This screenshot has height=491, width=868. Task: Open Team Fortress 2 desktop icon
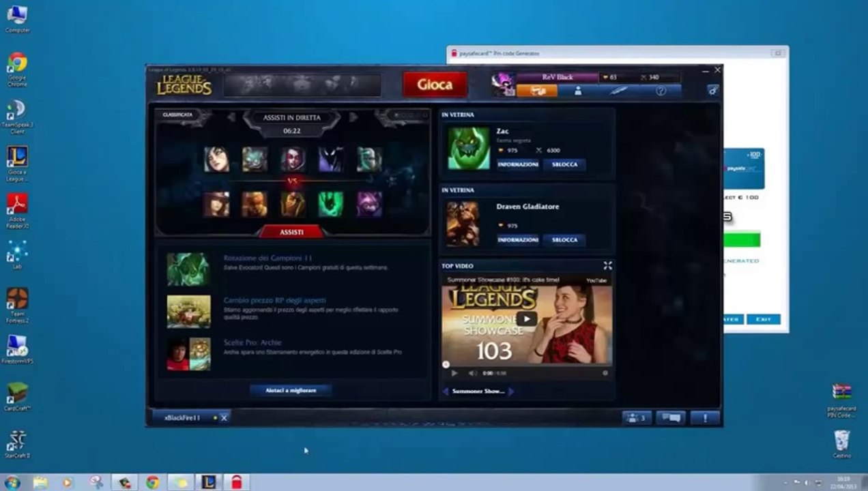pos(17,306)
